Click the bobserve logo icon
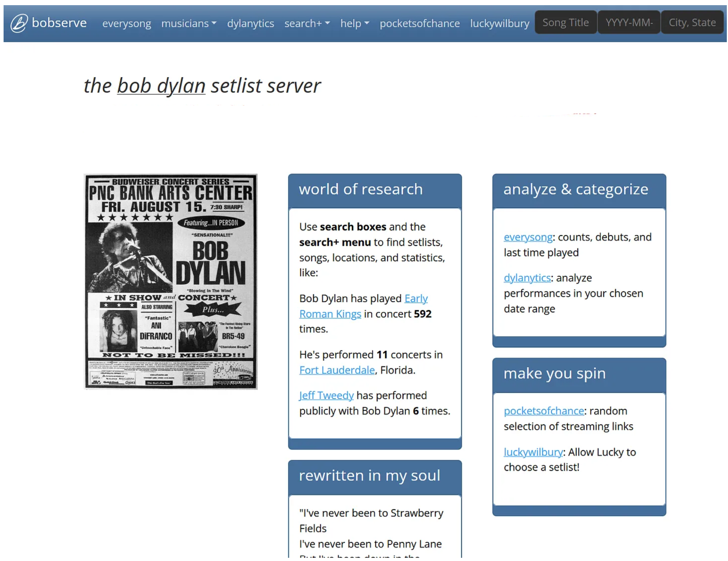Viewport: 728px width, 561px height. [x=19, y=23]
